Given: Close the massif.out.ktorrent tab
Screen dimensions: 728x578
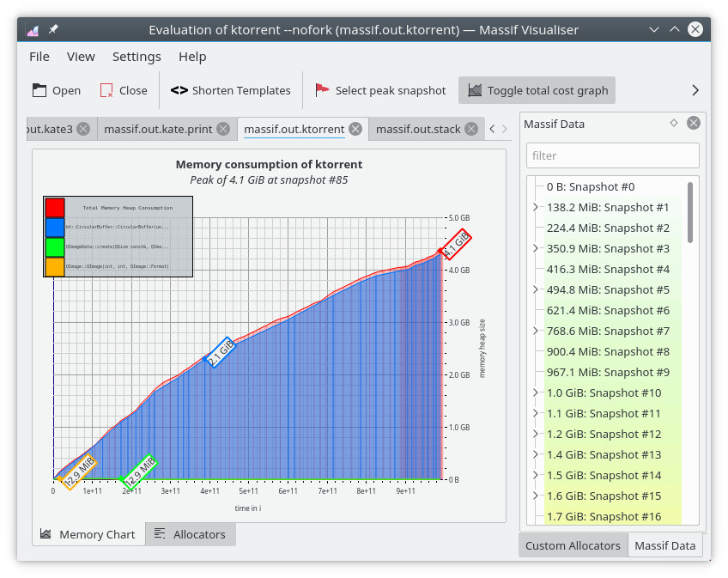Looking at the screenshot, I should (x=355, y=129).
